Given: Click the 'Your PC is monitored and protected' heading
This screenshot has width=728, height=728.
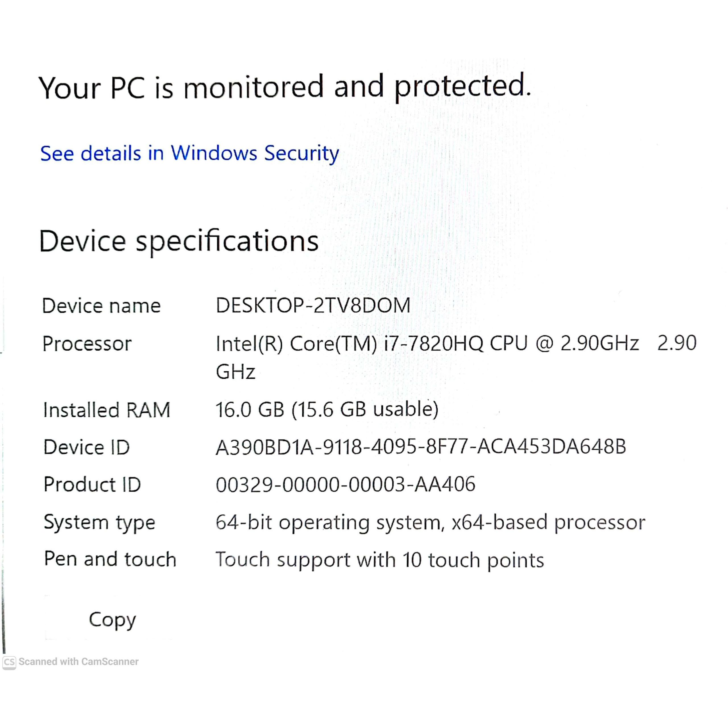Looking at the screenshot, I should (284, 87).
